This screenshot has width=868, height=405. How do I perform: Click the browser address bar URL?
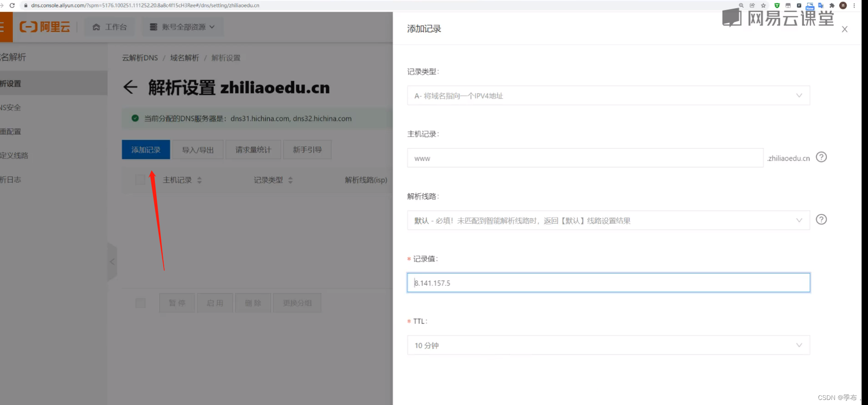pos(145,5)
